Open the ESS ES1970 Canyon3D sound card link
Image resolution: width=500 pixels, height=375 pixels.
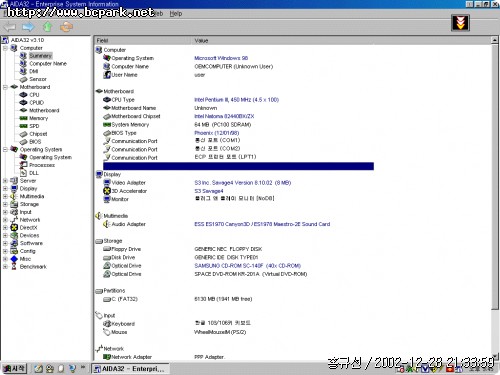(262, 224)
